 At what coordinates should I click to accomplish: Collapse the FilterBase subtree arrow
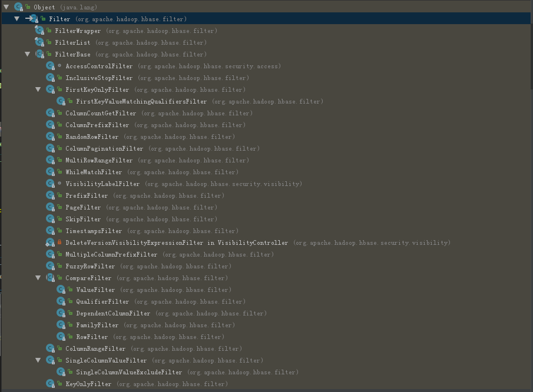point(28,54)
